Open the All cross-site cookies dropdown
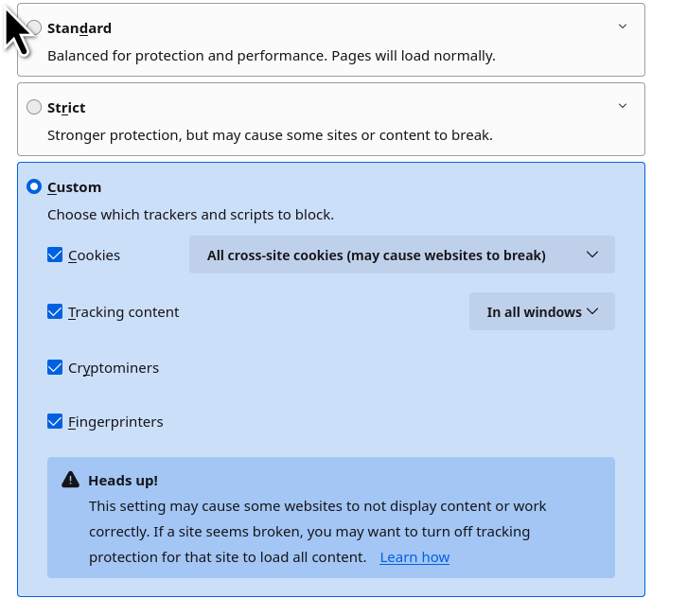The width and height of the screenshot is (687, 616). 402,255
